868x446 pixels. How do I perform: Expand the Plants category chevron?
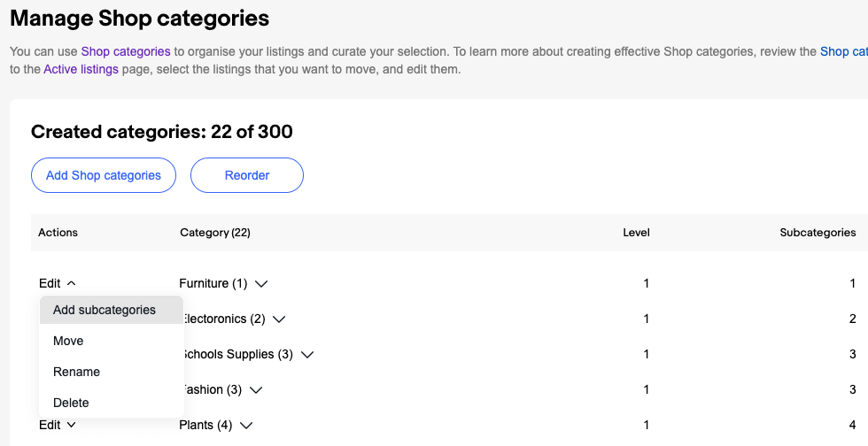pyautogui.click(x=246, y=426)
